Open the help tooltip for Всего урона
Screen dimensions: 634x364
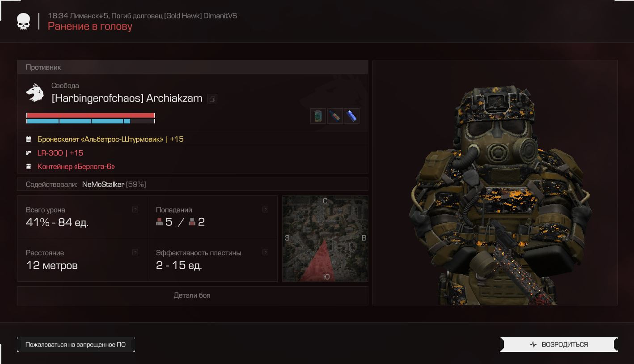(135, 209)
